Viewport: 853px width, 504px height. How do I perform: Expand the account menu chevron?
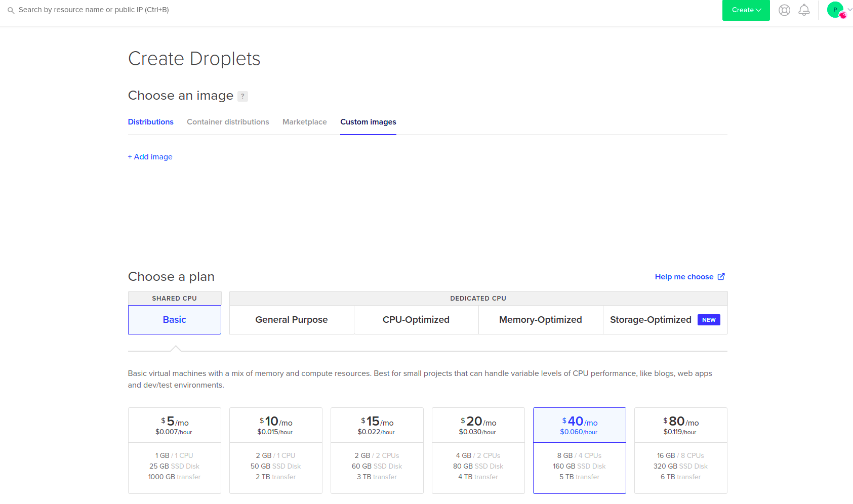(850, 10)
